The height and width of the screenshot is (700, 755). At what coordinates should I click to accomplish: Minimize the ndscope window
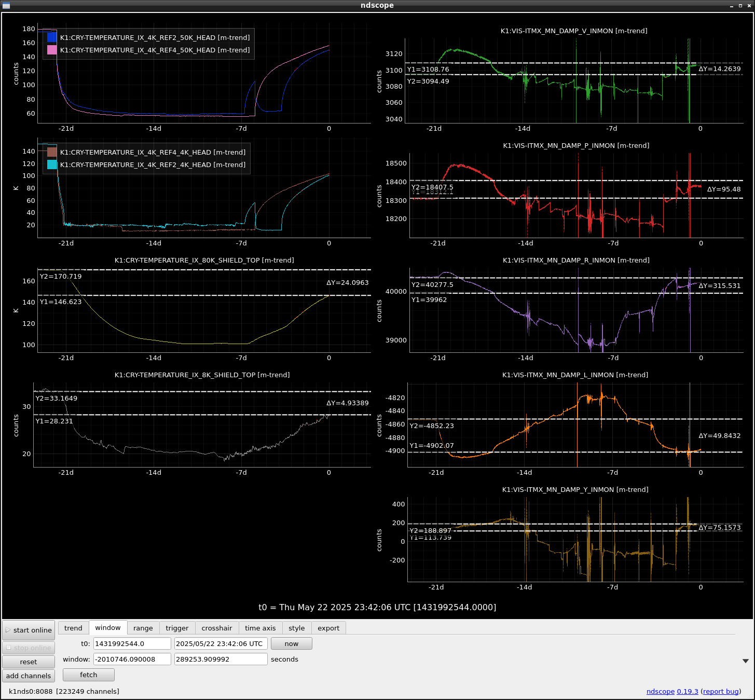click(732, 5)
